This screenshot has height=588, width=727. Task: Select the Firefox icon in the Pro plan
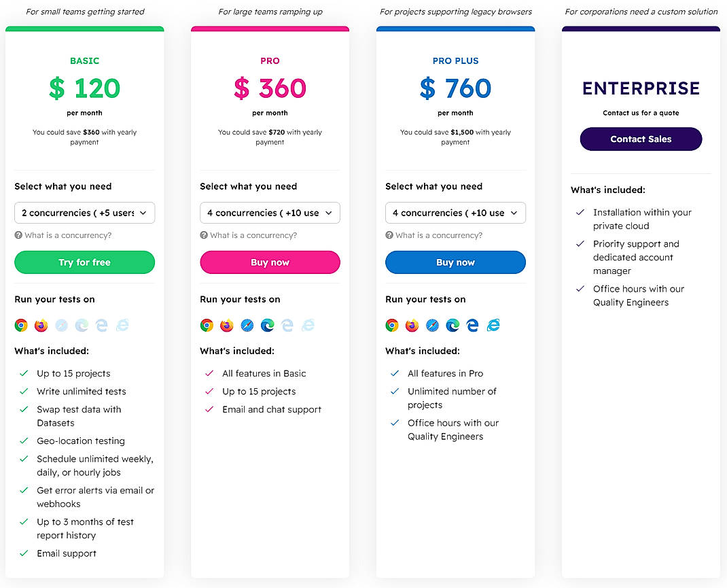(226, 325)
